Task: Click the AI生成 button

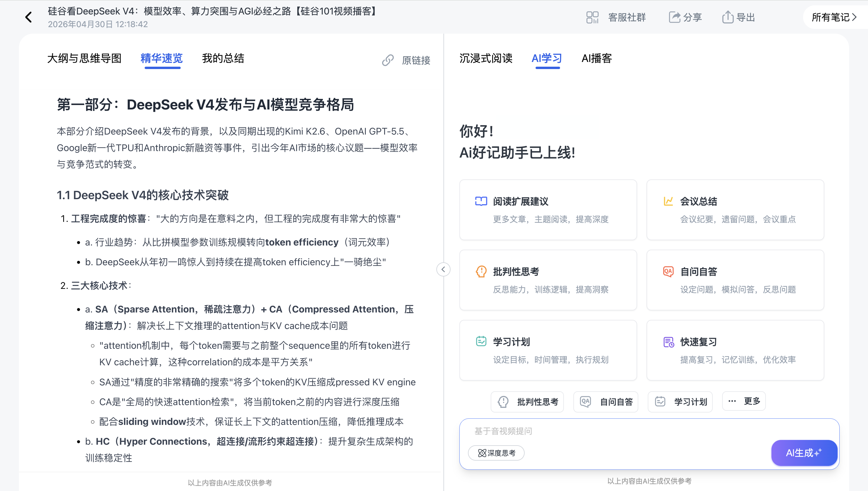Action: [804, 453]
